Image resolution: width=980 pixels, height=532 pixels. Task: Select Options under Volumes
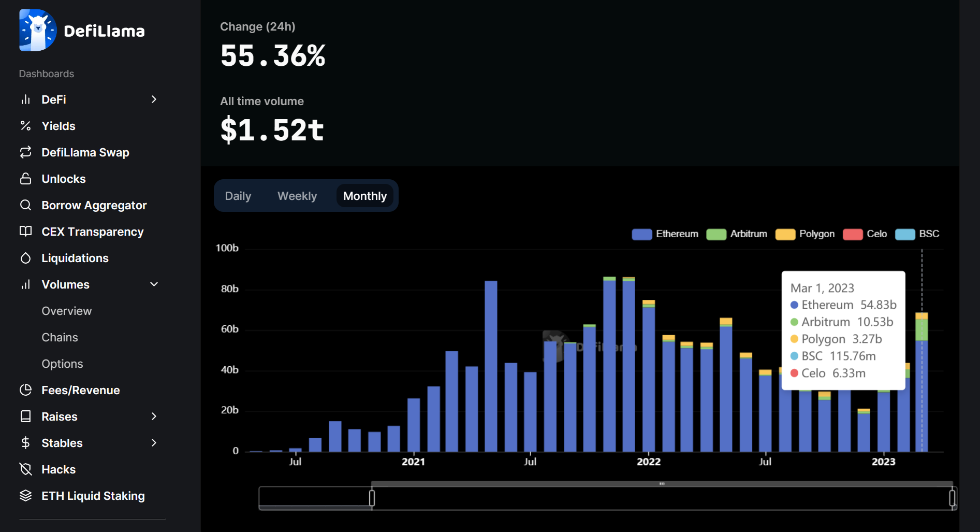(x=62, y=364)
